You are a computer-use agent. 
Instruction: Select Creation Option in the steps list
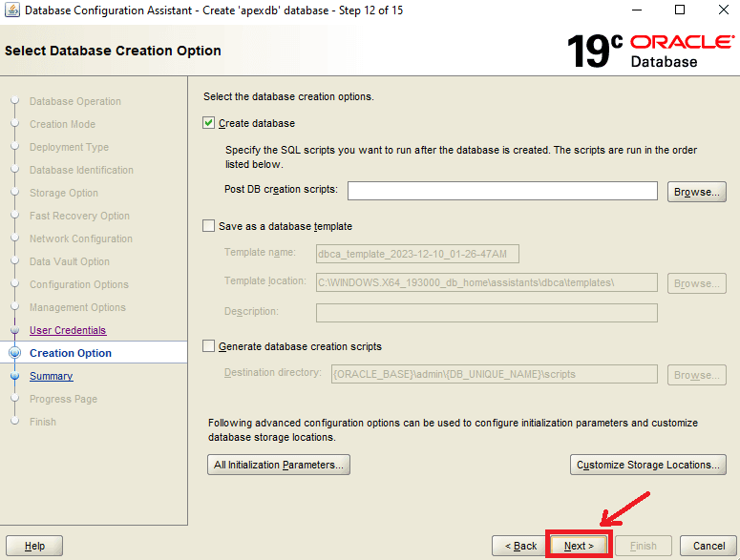[71, 353]
